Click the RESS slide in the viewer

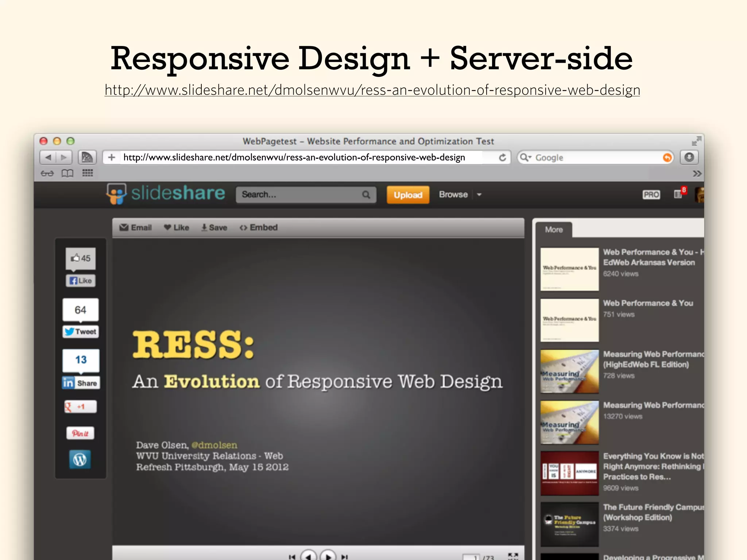[x=318, y=391]
